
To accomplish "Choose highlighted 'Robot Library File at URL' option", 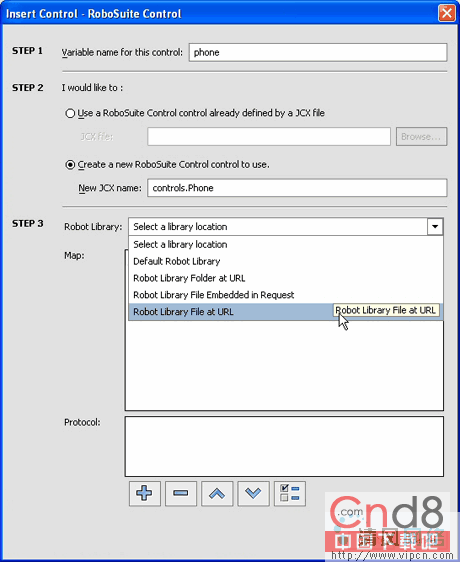I will tap(286, 312).
